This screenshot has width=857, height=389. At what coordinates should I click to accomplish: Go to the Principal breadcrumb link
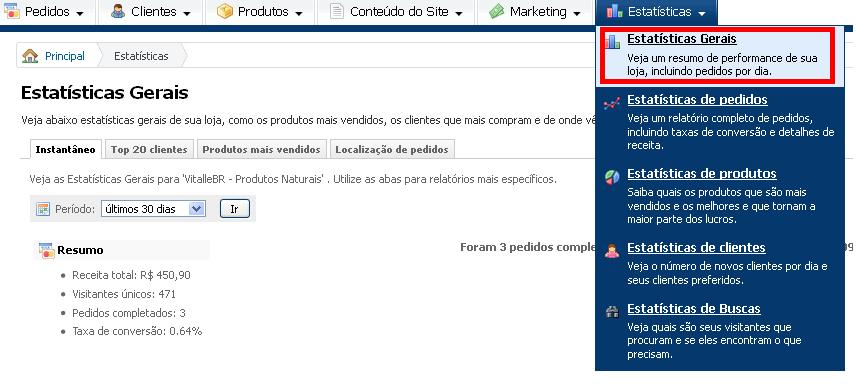[65, 56]
